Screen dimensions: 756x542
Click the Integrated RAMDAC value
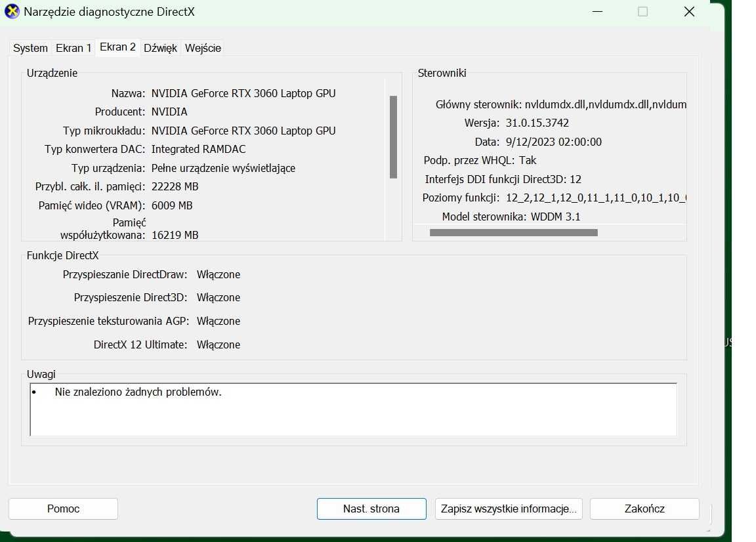(x=199, y=150)
